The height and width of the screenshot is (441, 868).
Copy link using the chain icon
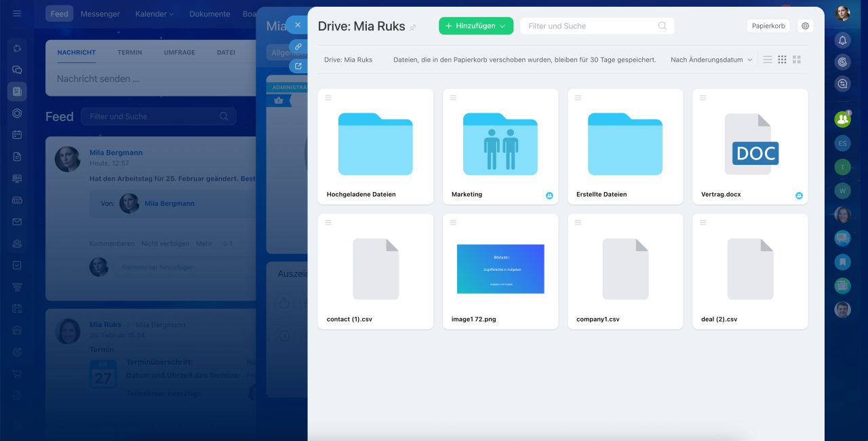(x=298, y=46)
